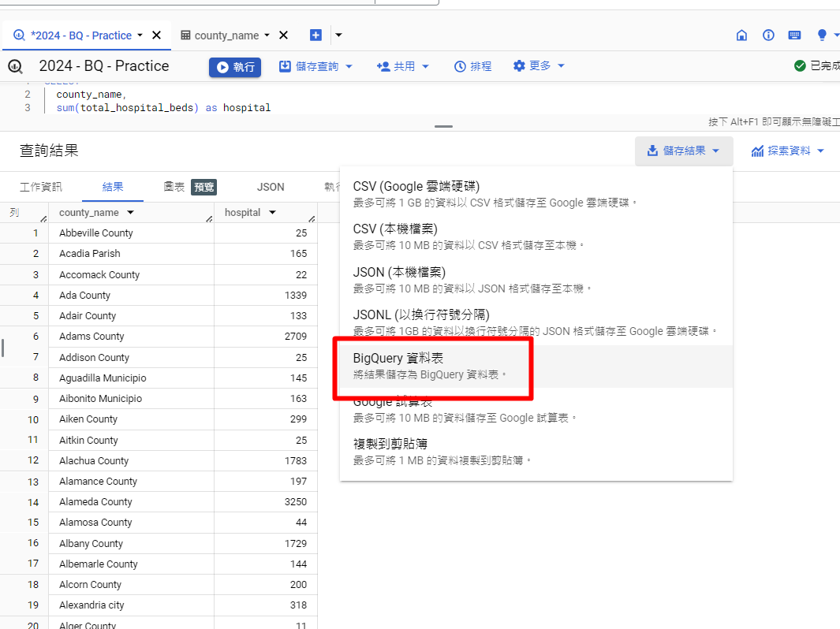Switch to the 結果 results tab
840x629 pixels.
coord(113,187)
